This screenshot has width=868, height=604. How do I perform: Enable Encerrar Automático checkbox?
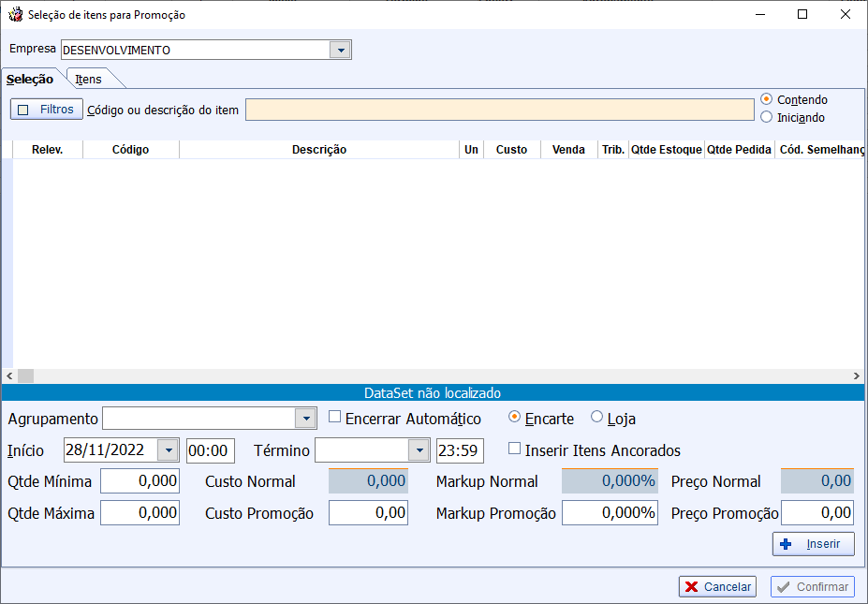[335, 418]
